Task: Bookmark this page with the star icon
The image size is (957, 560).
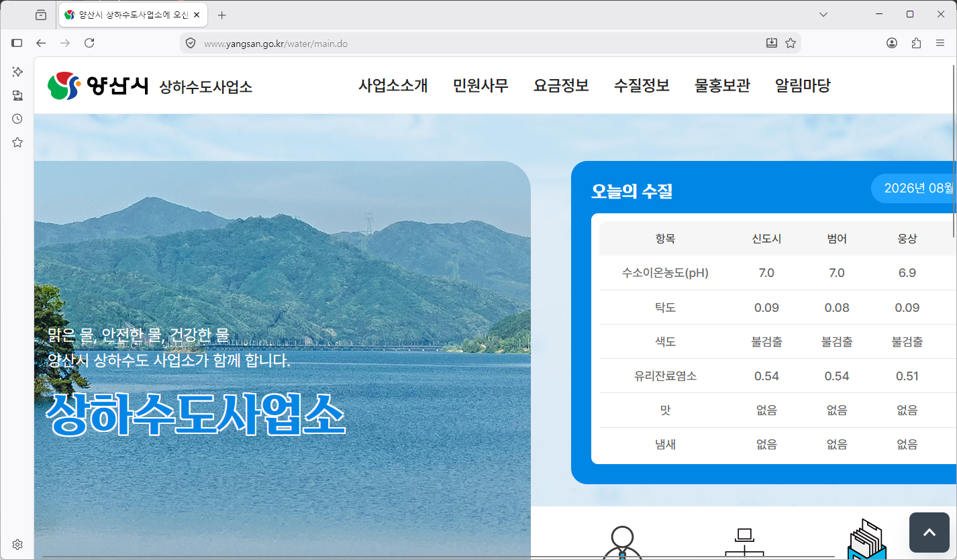Action: tap(791, 43)
